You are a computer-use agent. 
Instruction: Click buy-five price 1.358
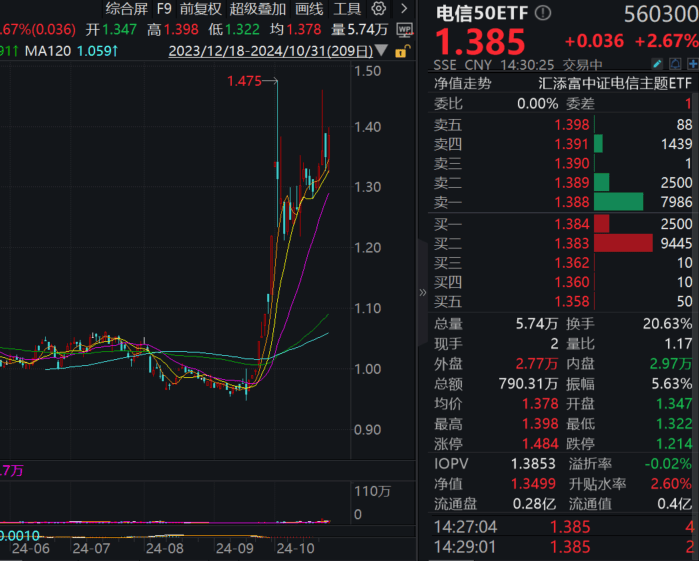coord(572,301)
